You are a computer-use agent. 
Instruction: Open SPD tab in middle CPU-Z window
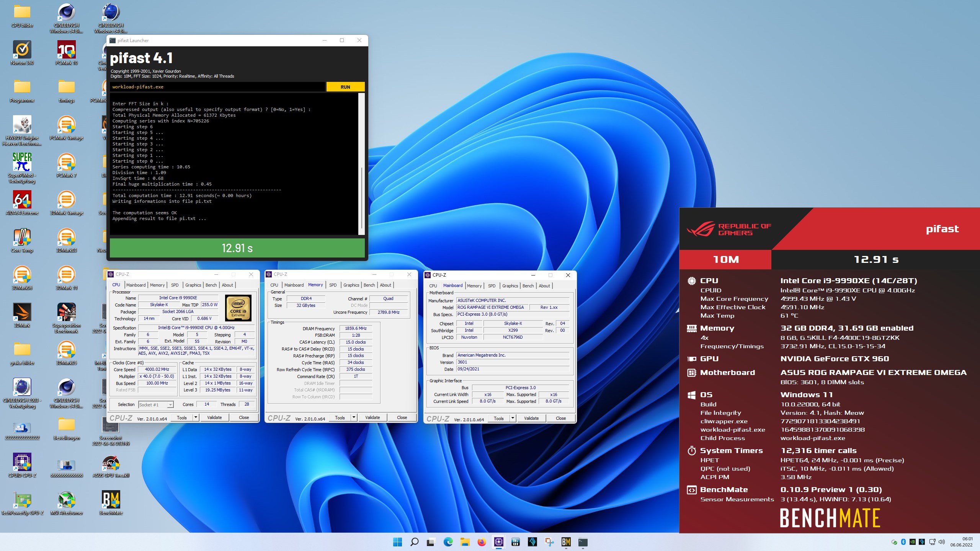click(x=333, y=285)
